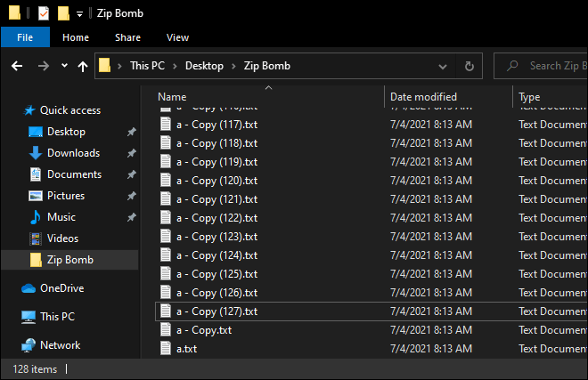Click the Forward navigation arrow
The width and height of the screenshot is (588, 380).
coord(44,67)
